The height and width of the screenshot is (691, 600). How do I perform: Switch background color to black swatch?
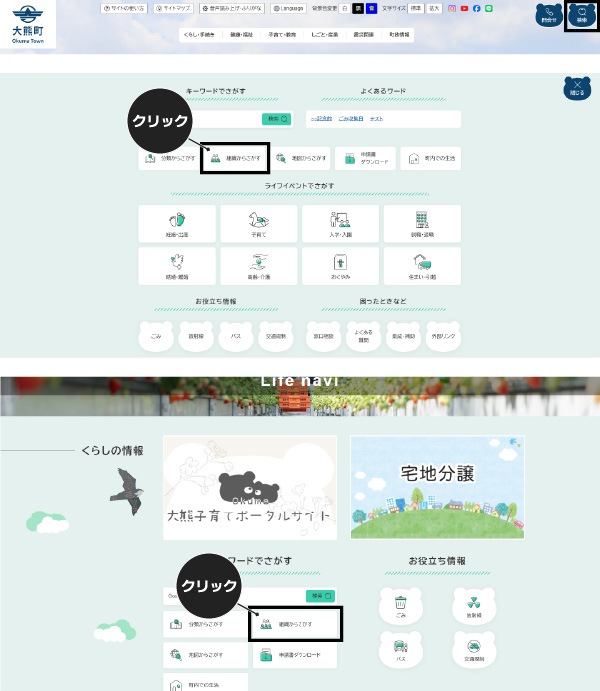[358, 8]
